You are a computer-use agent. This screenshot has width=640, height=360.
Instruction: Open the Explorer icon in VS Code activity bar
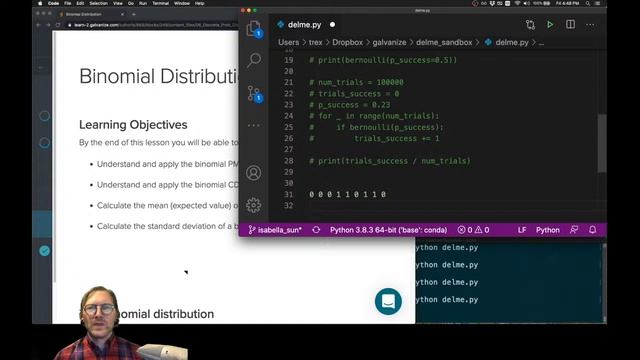254,29
